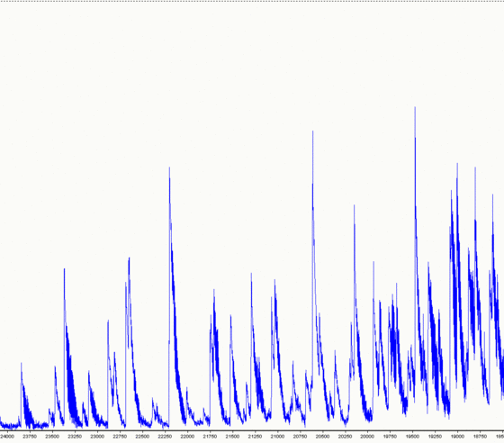Click the 21000 axis tick label
Screen dimensions: 504x443
click(x=277, y=437)
